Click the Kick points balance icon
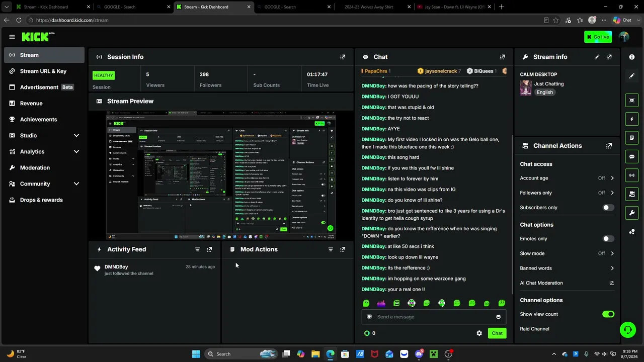This screenshot has height=362, width=644. coord(367,333)
